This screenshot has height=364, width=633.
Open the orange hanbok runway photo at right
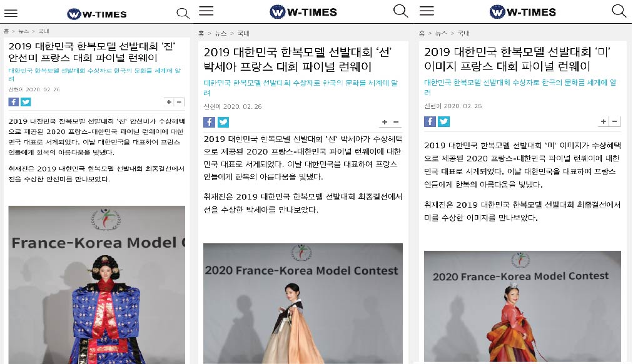[522, 306]
